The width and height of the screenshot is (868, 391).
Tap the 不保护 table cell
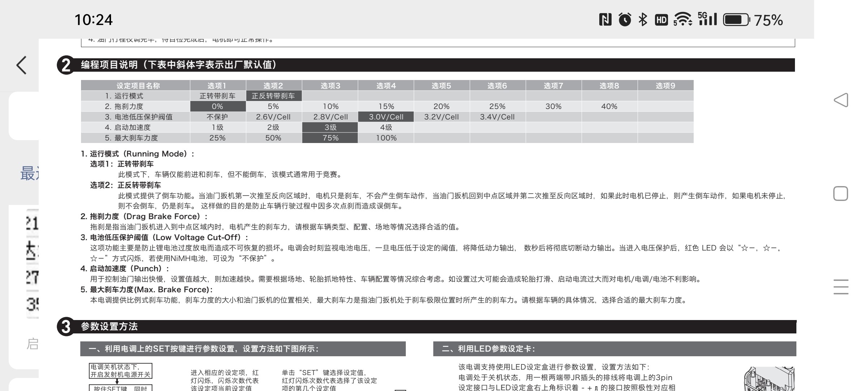tap(218, 117)
